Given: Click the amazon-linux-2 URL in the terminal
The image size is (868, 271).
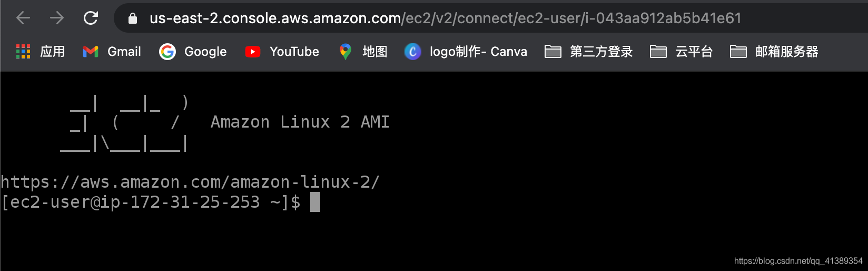Looking at the screenshot, I should click(x=190, y=182).
